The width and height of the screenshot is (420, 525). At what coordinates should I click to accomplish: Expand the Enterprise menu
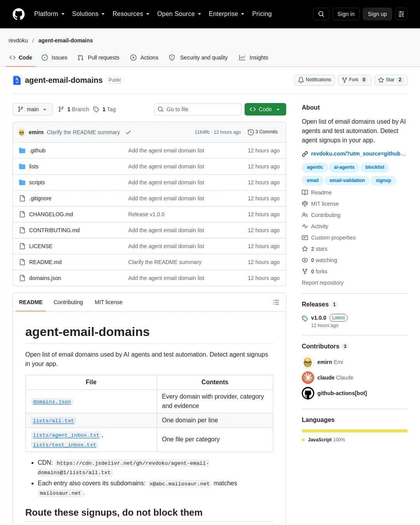tap(227, 14)
